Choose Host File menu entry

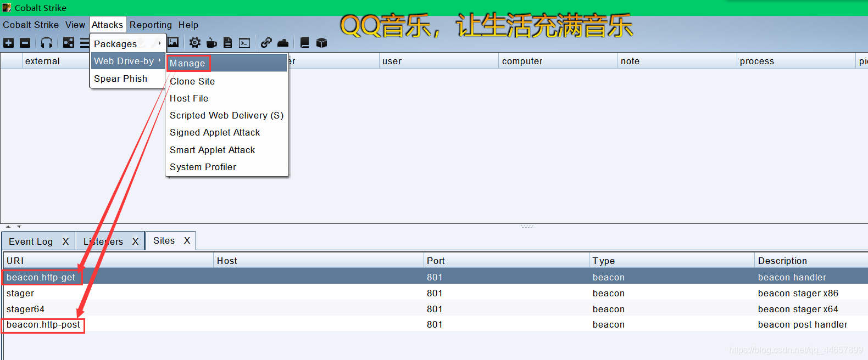pyautogui.click(x=226, y=98)
